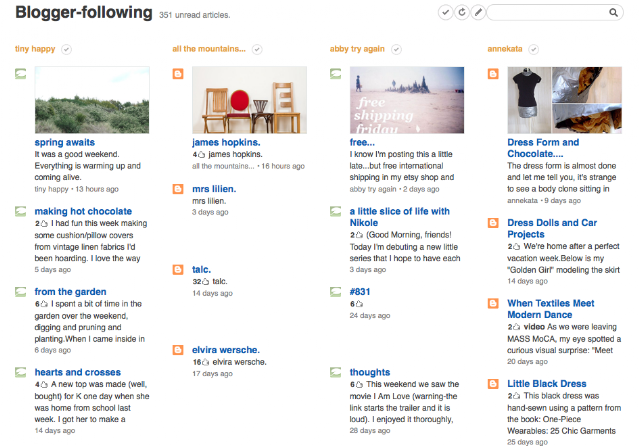
Task: Click like icon next to '#831' count
Action: click(359, 304)
